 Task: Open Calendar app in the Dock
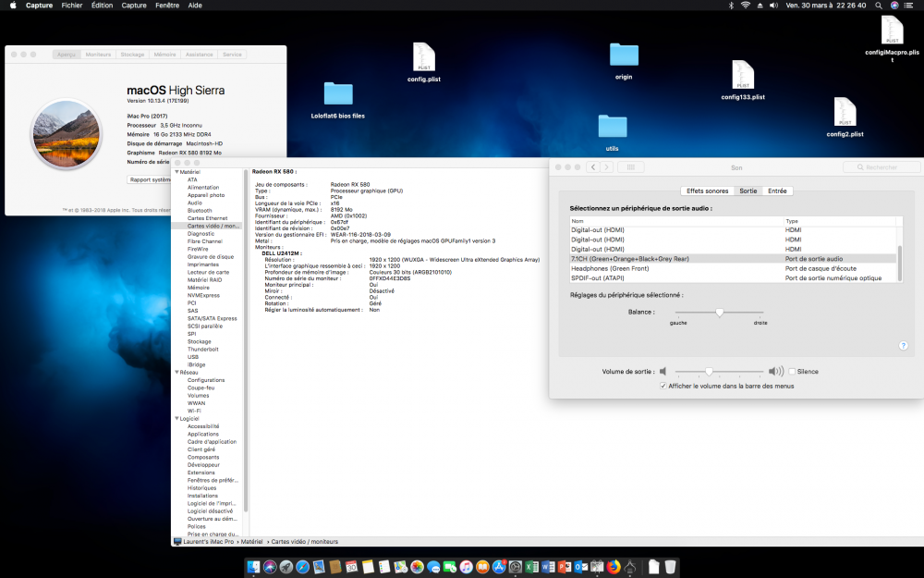click(351, 567)
